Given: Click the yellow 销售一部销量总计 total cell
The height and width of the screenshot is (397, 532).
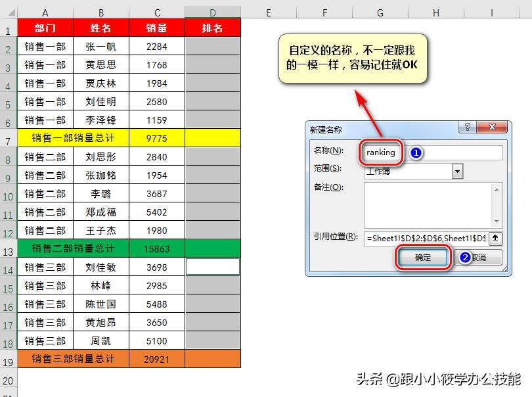Looking at the screenshot, I should point(72,138).
